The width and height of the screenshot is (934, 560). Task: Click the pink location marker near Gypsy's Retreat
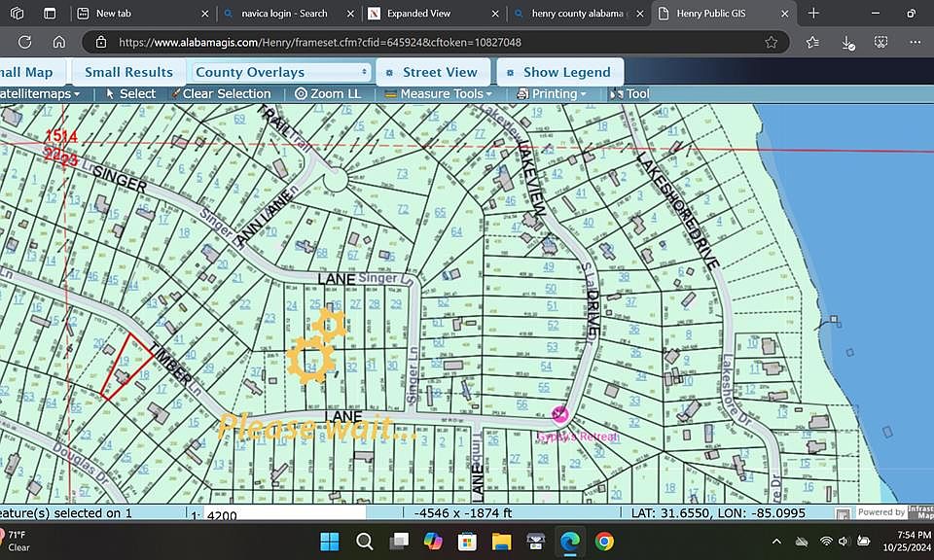[x=558, y=415]
